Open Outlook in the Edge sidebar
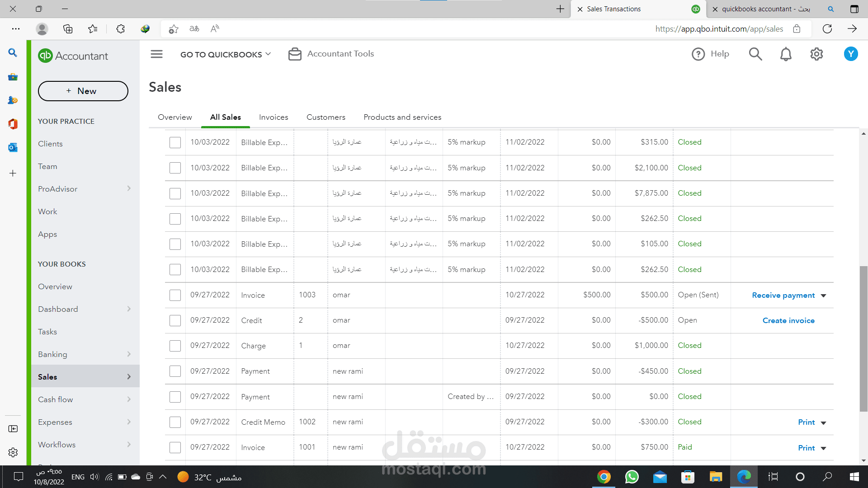 pos(13,147)
